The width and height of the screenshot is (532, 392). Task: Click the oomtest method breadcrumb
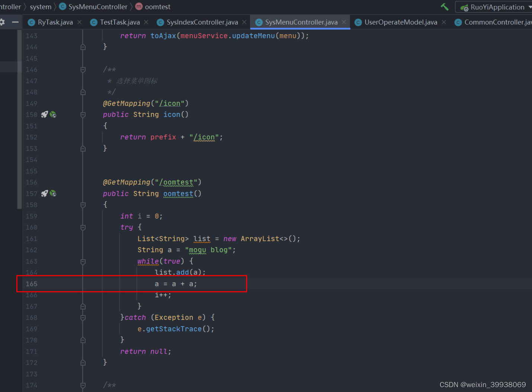click(158, 7)
